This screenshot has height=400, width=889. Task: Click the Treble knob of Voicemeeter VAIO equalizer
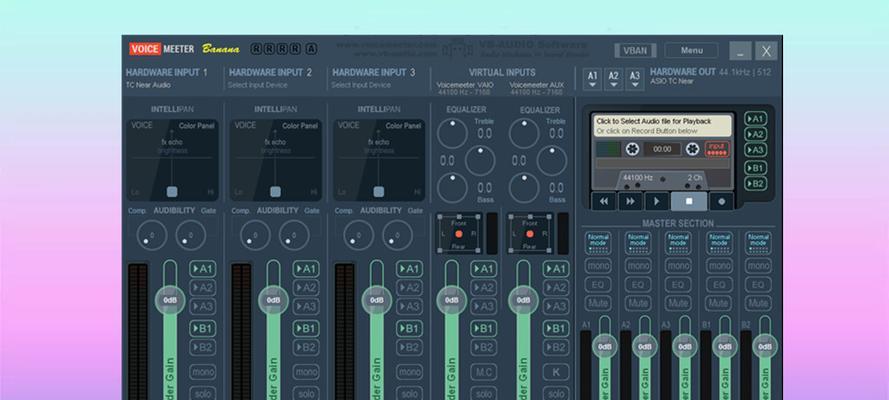pyautogui.click(x=452, y=134)
